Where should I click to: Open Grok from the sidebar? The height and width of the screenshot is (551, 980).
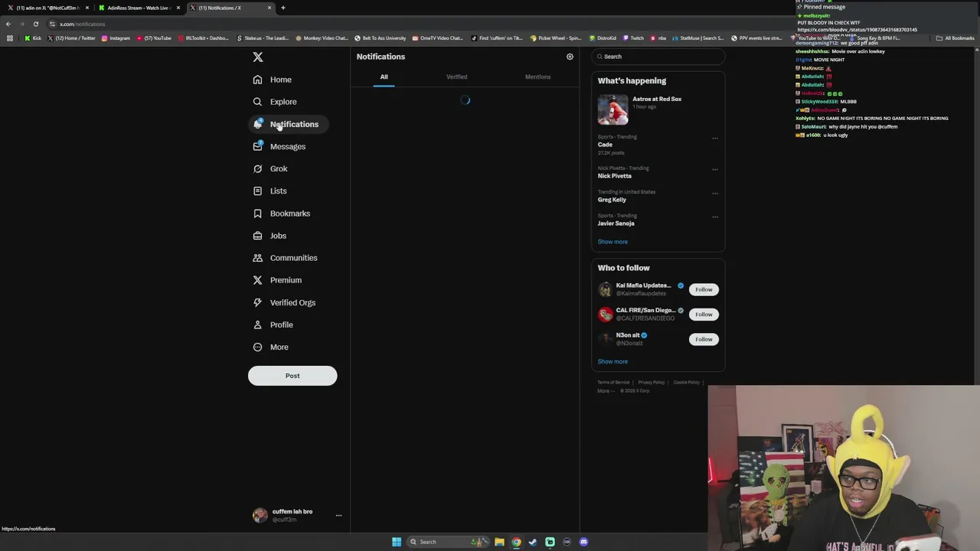pos(270,168)
